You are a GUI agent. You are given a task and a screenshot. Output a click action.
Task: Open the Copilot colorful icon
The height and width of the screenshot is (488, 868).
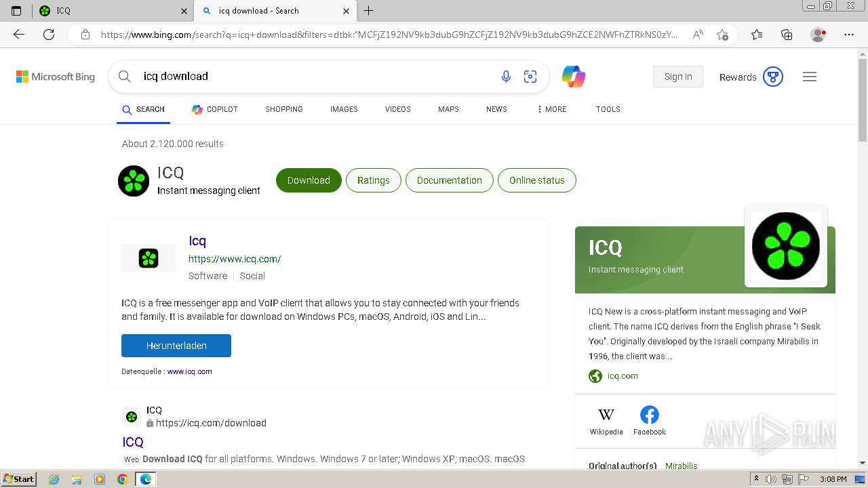point(574,77)
